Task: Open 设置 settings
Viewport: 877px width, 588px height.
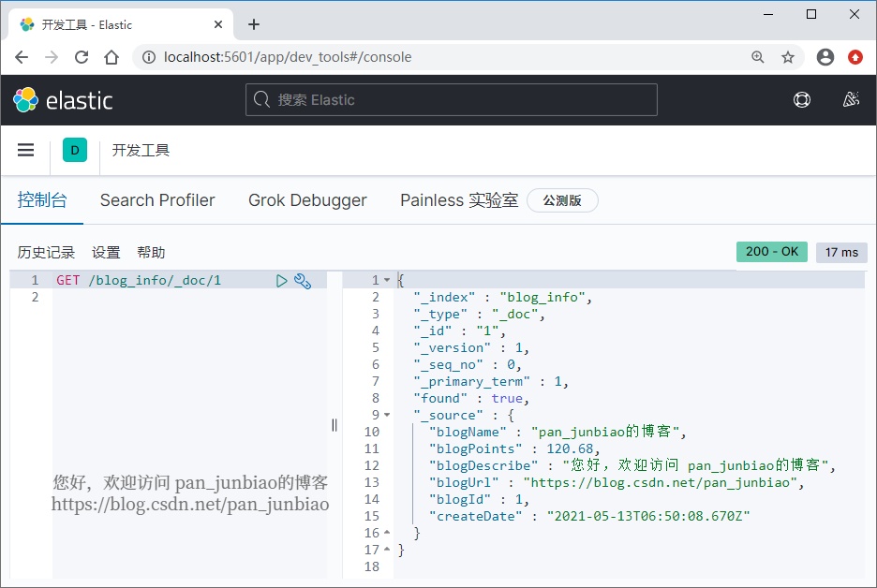Action: [106, 253]
